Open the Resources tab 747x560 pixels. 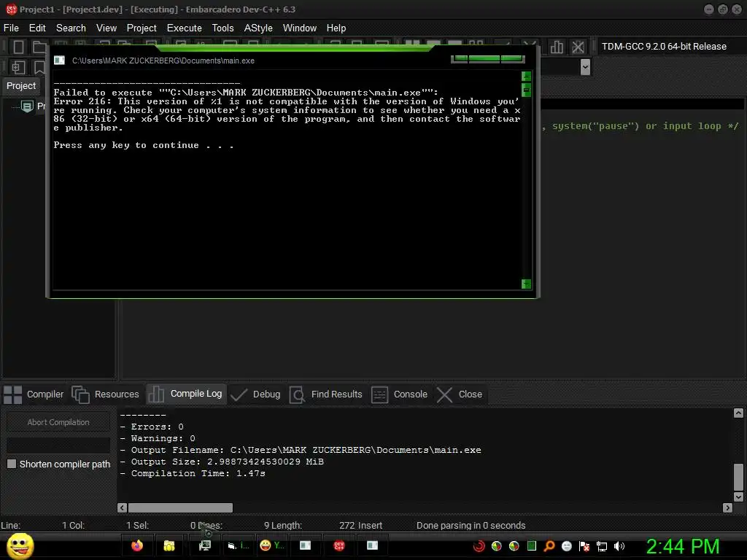pos(105,394)
